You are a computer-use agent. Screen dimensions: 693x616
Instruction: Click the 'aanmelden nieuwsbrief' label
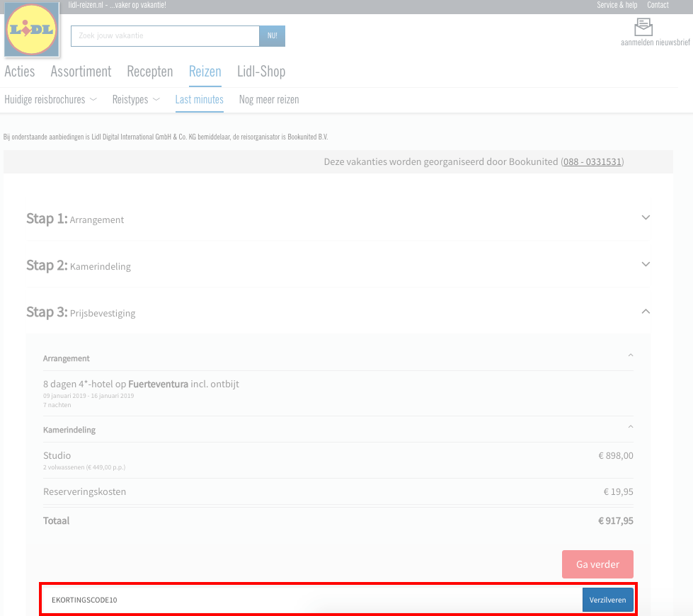[655, 42]
